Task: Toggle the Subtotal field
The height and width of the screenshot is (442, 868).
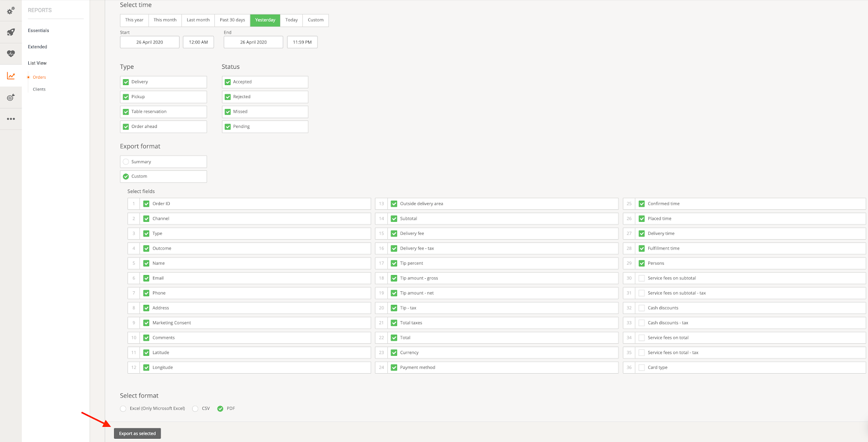Action: tap(394, 219)
